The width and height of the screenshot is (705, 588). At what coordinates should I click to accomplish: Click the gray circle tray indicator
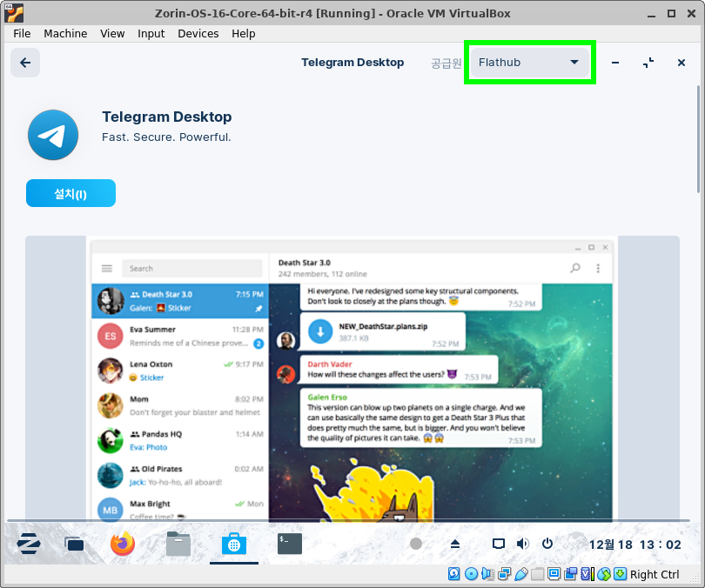[x=416, y=544]
